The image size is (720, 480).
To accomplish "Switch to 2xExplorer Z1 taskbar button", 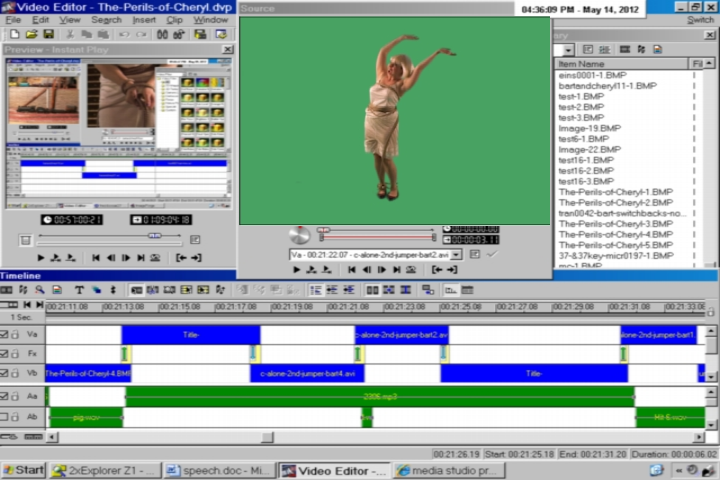I will click(105, 470).
